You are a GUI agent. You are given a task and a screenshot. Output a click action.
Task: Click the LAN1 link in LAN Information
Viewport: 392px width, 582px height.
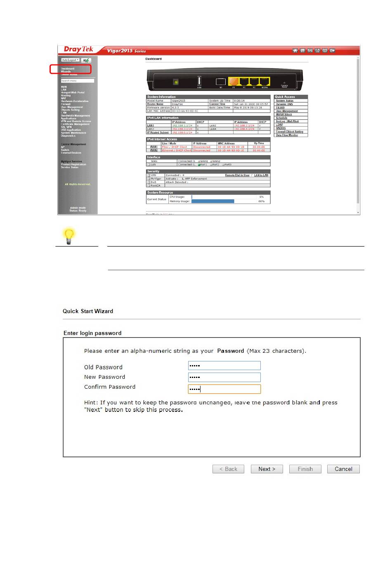pyautogui.click(x=151, y=126)
